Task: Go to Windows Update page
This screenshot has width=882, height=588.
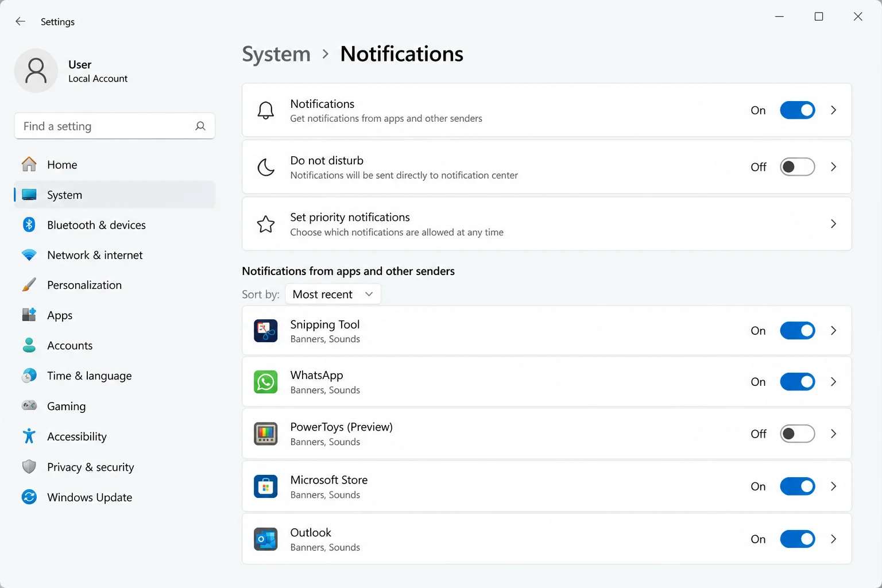Action: point(115,497)
